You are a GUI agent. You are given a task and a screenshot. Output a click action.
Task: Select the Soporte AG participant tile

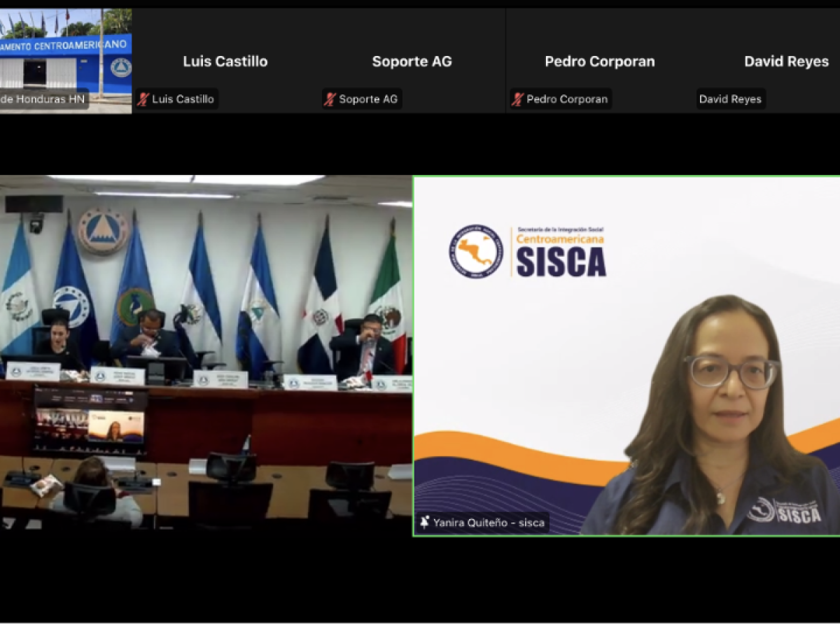(412, 61)
